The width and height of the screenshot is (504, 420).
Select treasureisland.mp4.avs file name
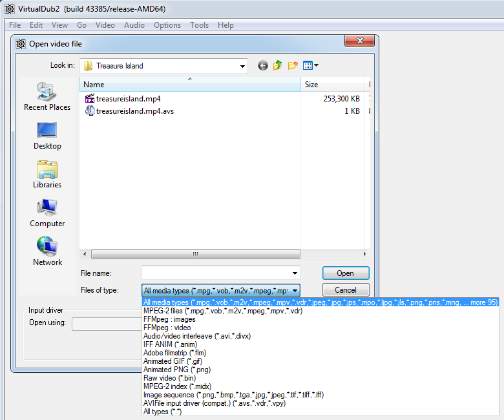(x=135, y=111)
